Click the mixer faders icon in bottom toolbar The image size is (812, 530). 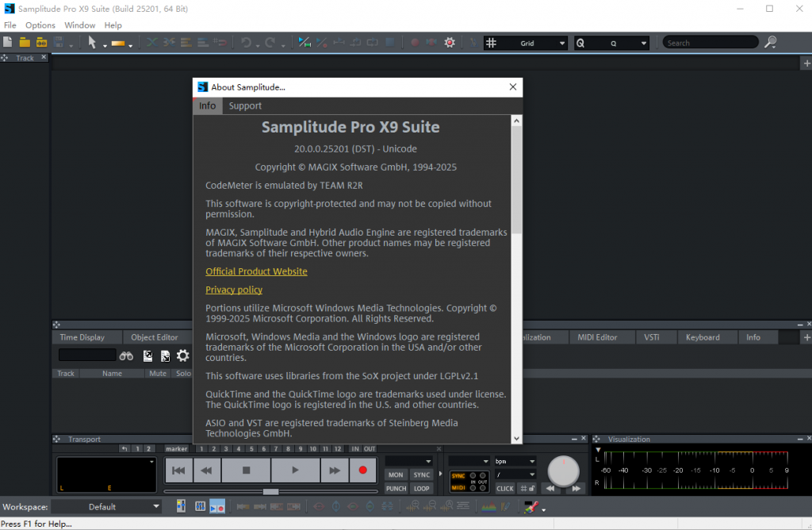pos(200,506)
